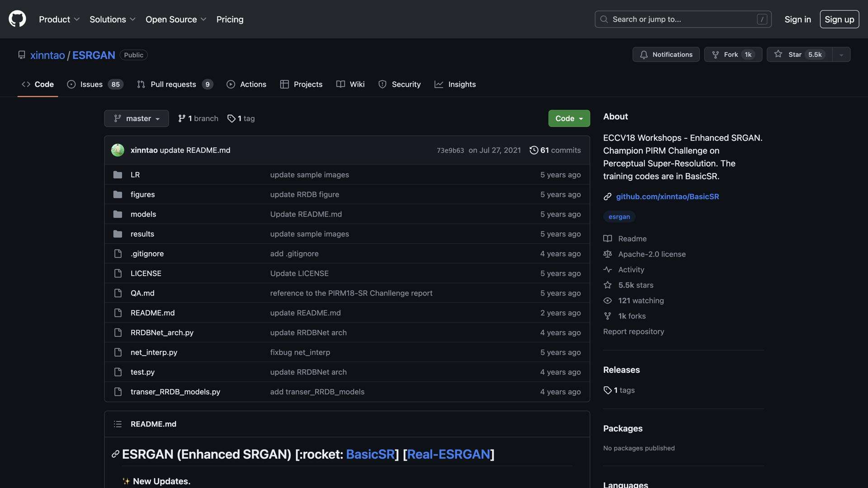Open the star lists dropdown arrow

coord(841,55)
